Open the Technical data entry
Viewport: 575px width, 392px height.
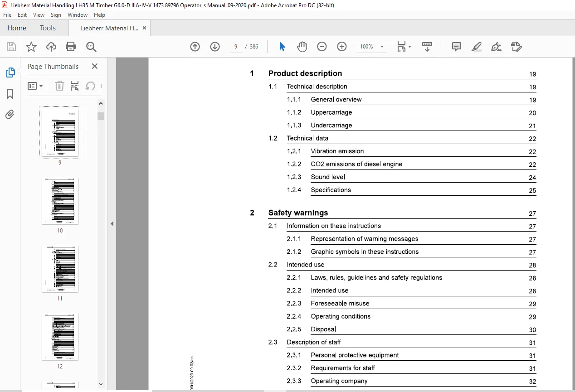click(307, 138)
